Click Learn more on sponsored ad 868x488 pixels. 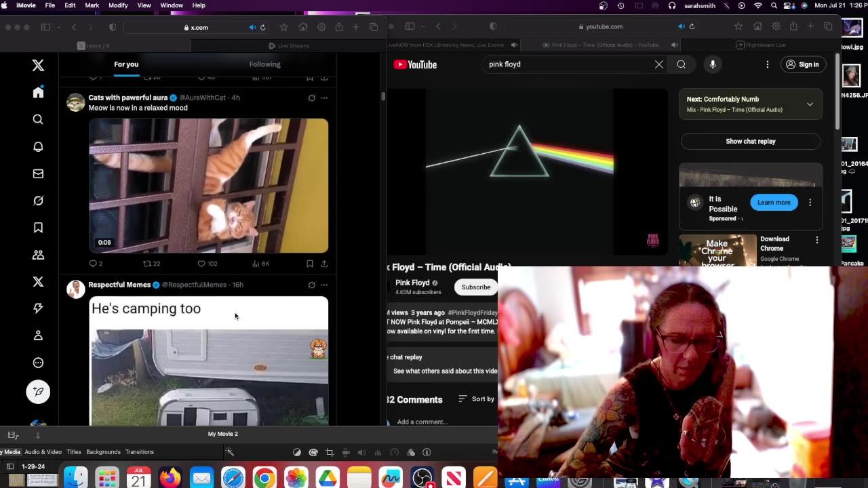pyautogui.click(x=774, y=203)
